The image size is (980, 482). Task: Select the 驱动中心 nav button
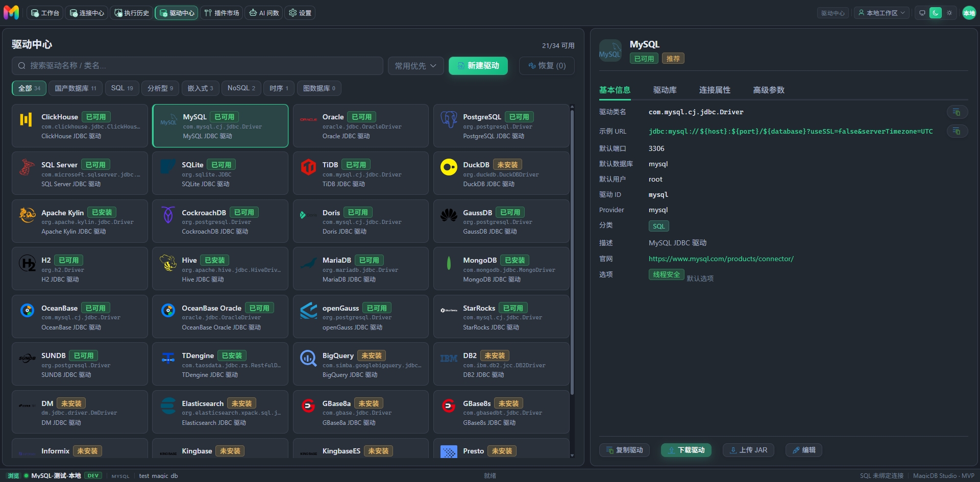(x=177, y=13)
